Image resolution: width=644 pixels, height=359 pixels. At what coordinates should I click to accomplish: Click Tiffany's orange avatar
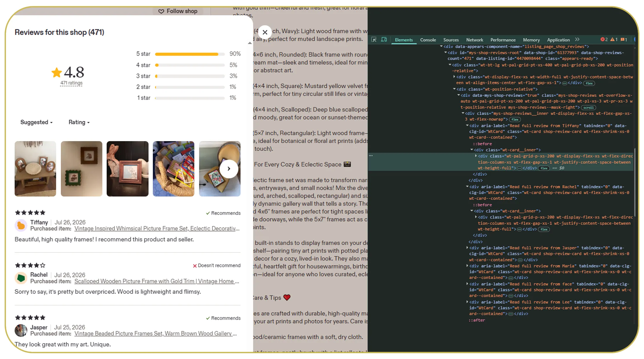(21, 225)
